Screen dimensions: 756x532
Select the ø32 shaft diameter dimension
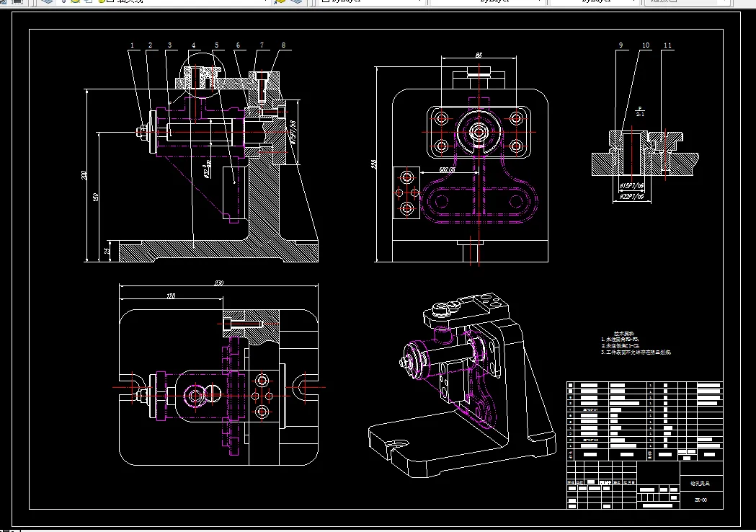(207, 170)
